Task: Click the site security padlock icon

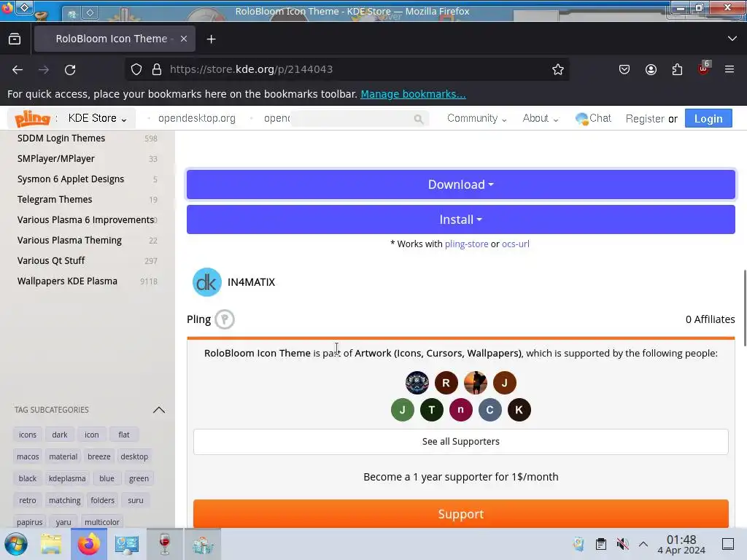Action: 157,69
